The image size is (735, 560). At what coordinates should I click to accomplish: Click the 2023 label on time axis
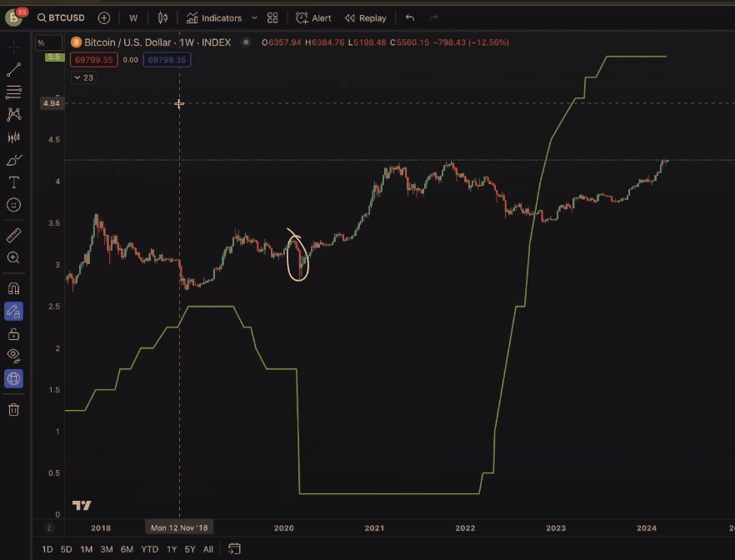click(556, 528)
